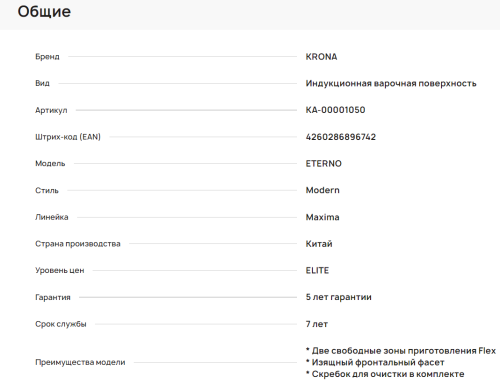
Task: Click product line value 'Maxima'
Action: [x=323, y=217]
